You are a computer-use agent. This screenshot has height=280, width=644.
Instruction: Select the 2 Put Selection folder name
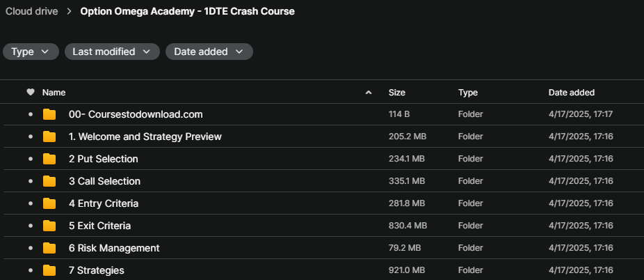point(104,159)
